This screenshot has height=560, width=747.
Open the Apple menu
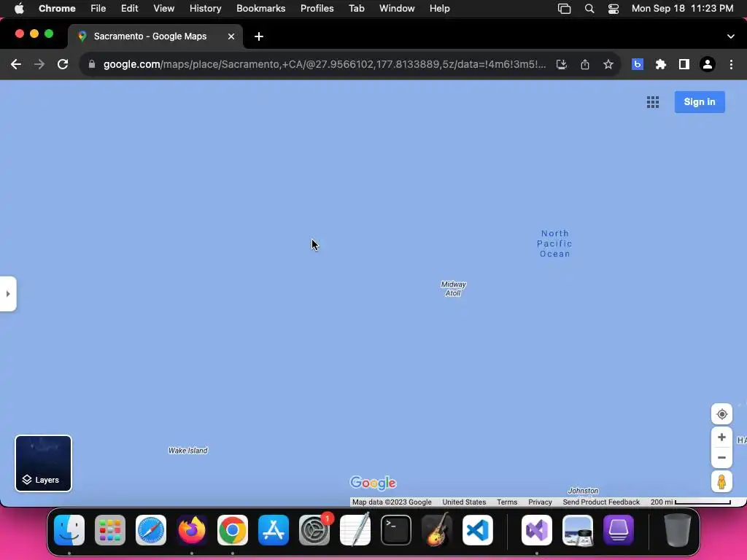(x=19, y=9)
